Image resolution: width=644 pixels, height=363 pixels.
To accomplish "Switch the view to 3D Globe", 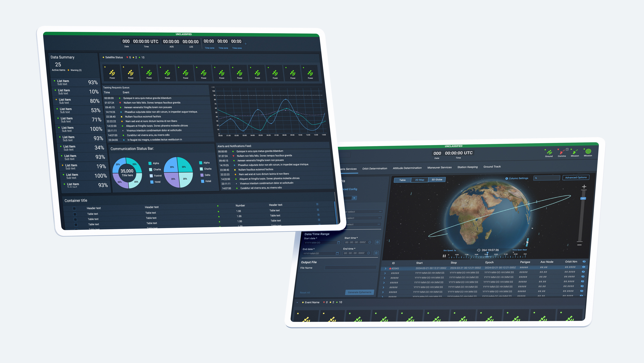I will [437, 180].
